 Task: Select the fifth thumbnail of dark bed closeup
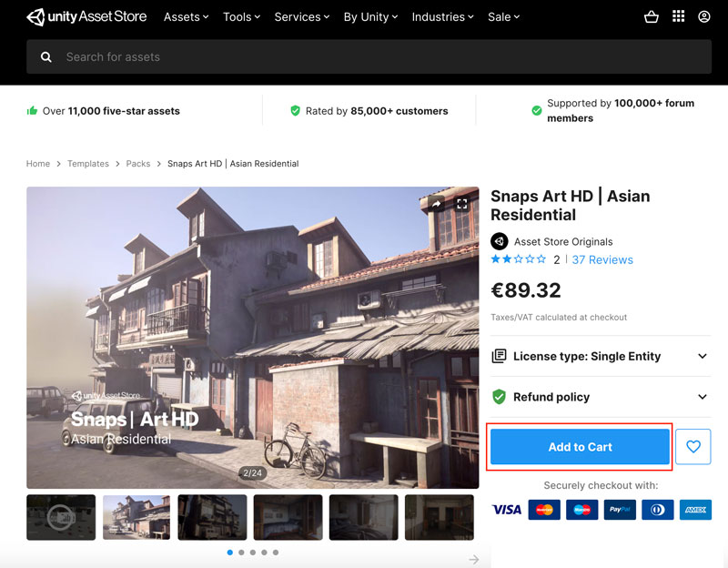tap(363, 517)
